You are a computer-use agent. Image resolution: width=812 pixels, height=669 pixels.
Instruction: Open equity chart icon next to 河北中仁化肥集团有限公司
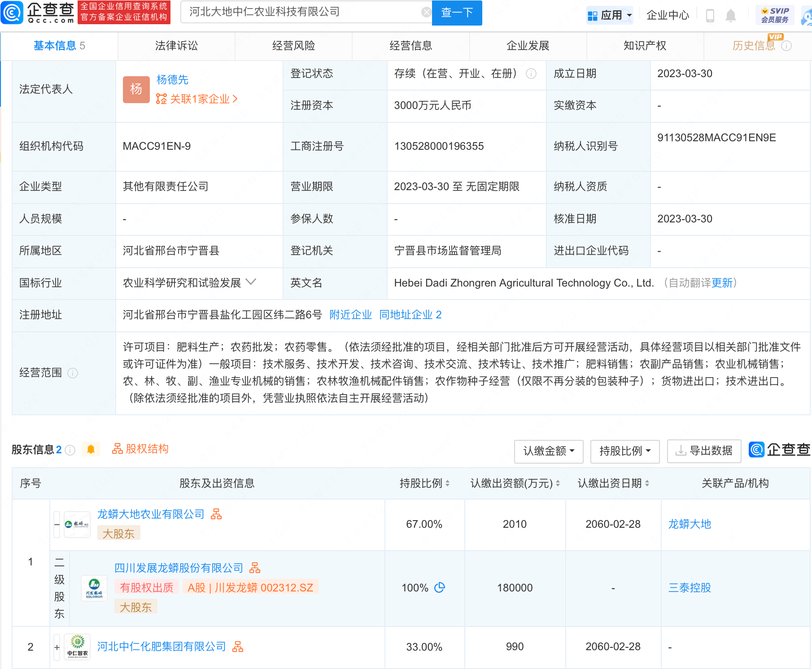click(x=238, y=647)
